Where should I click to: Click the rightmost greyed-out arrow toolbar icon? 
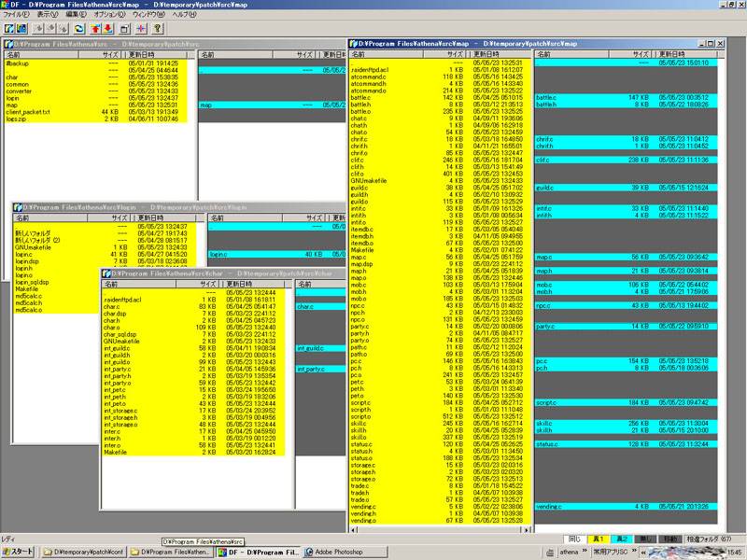pos(63,29)
